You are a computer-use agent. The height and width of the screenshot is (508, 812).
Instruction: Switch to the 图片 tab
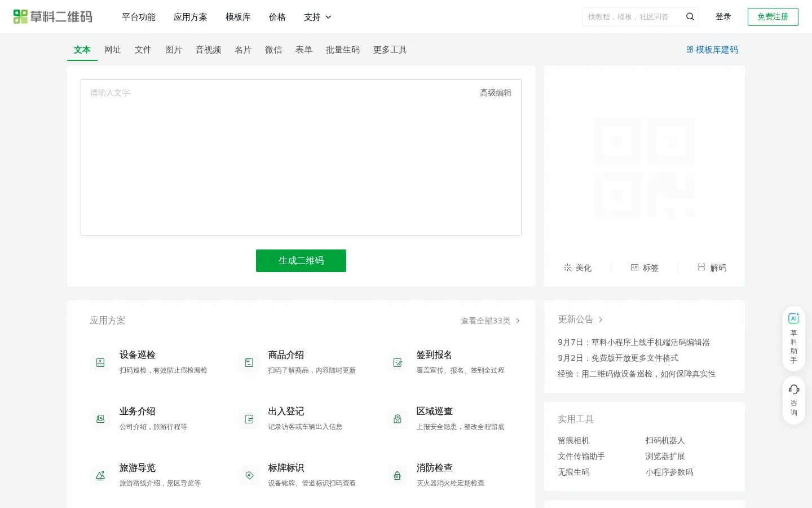click(174, 50)
